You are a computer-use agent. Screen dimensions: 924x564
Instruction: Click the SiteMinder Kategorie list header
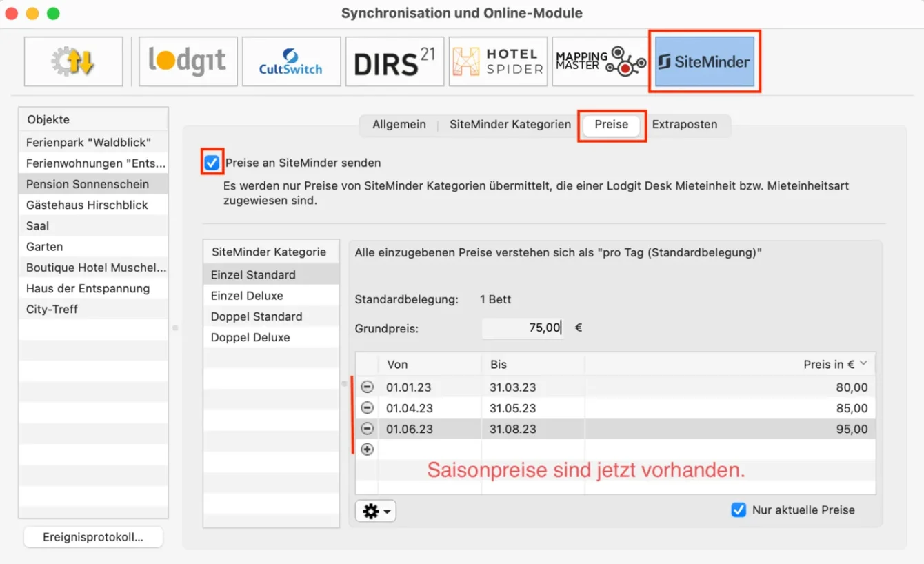tap(271, 252)
